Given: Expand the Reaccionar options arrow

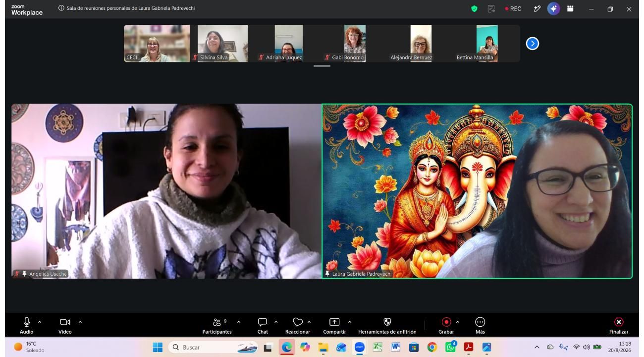Looking at the screenshot, I should (309, 322).
